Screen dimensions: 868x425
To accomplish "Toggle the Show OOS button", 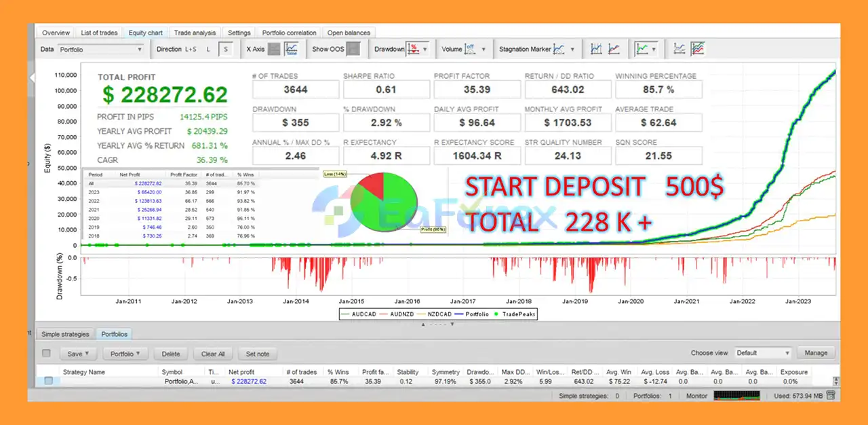I will (354, 49).
